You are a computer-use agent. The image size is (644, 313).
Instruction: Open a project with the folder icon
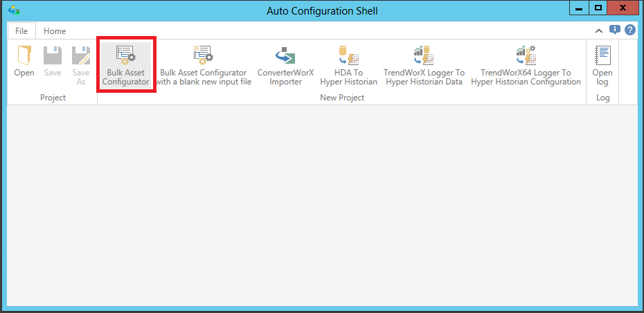click(24, 62)
